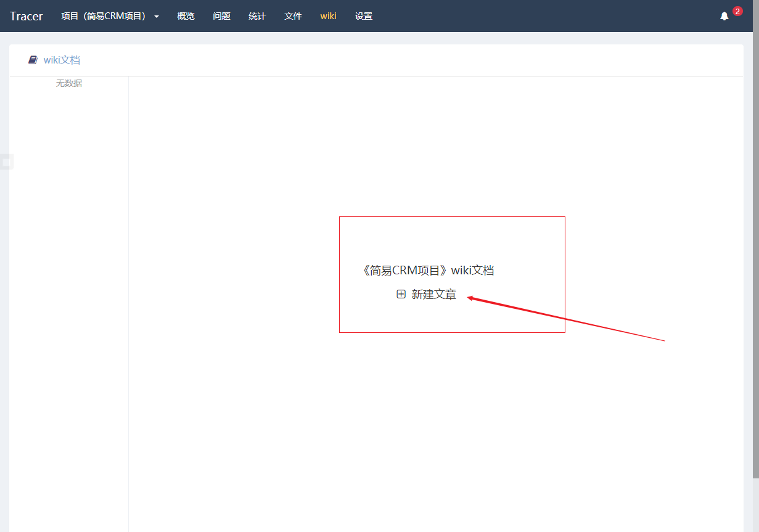The image size is (759, 532).
Task: Click the sidebar edge handle on the left
Action: pyautogui.click(x=6, y=162)
